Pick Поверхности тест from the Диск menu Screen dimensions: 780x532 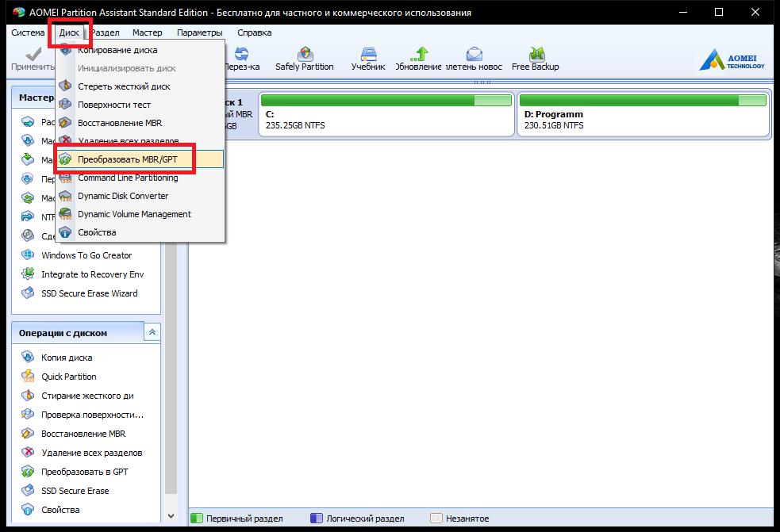tap(140, 105)
